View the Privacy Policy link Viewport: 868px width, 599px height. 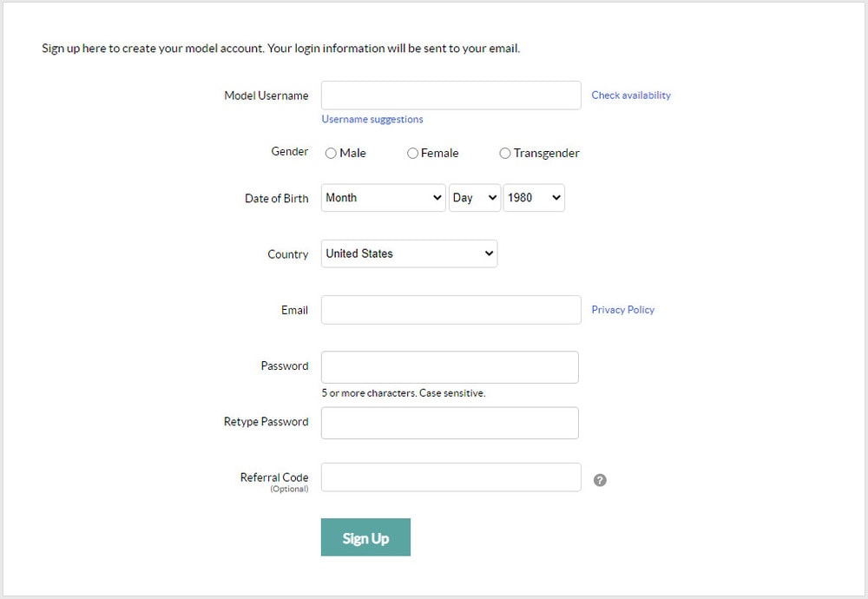(x=623, y=310)
